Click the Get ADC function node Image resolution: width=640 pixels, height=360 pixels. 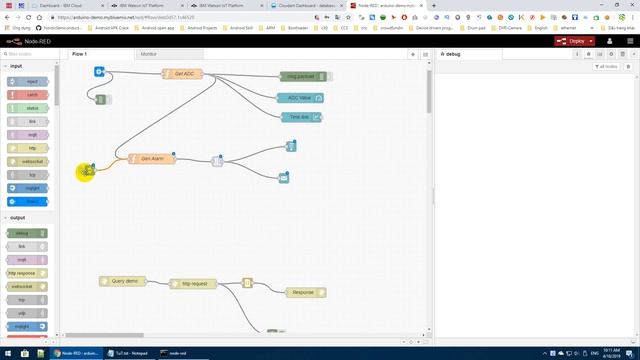click(182, 74)
